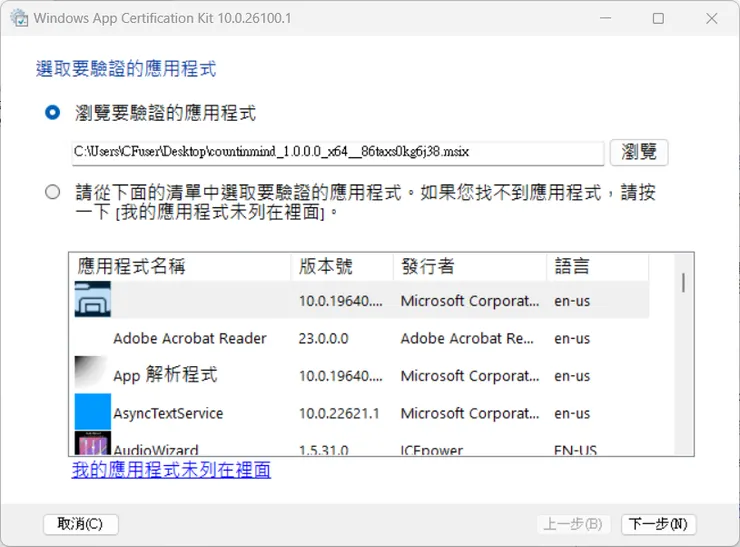The width and height of the screenshot is (740, 547).
Task: Click the 發行者 column header
Action: point(470,266)
